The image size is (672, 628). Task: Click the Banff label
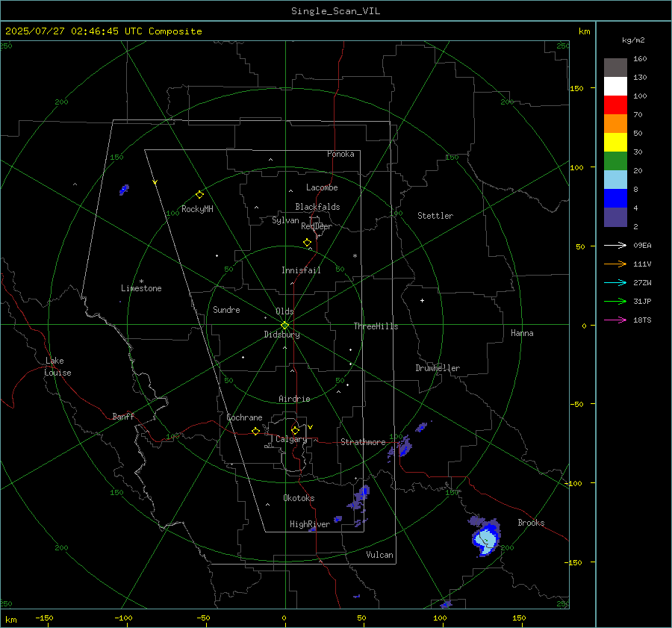[123, 416]
